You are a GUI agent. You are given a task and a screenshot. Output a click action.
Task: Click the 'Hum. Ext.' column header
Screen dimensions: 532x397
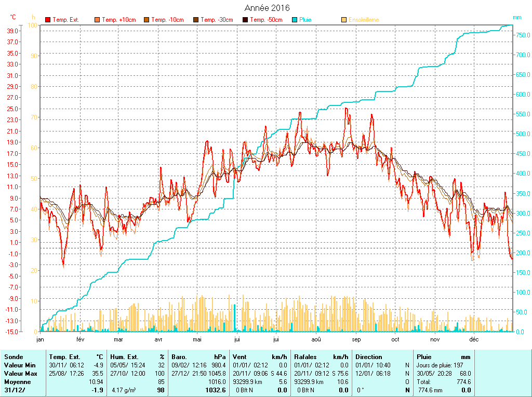(x=123, y=357)
